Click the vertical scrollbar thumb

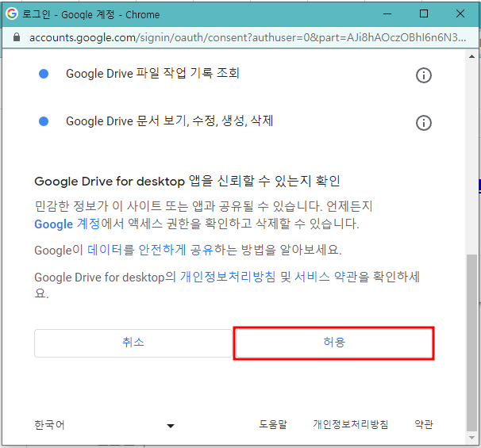point(471,343)
